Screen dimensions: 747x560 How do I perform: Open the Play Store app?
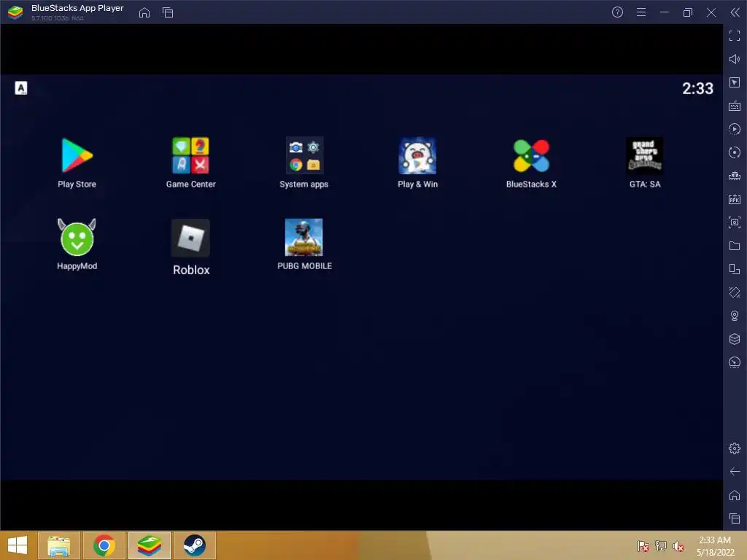(77, 156)
